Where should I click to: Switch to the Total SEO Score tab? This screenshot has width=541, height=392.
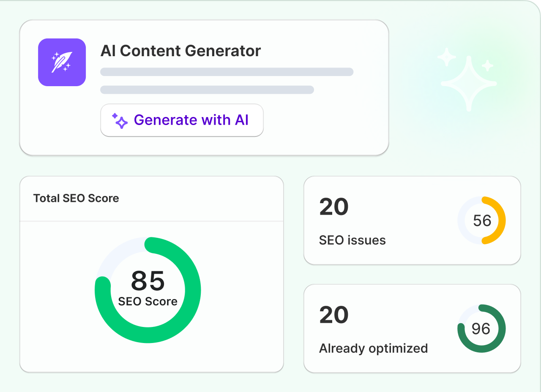pos(76,198)
